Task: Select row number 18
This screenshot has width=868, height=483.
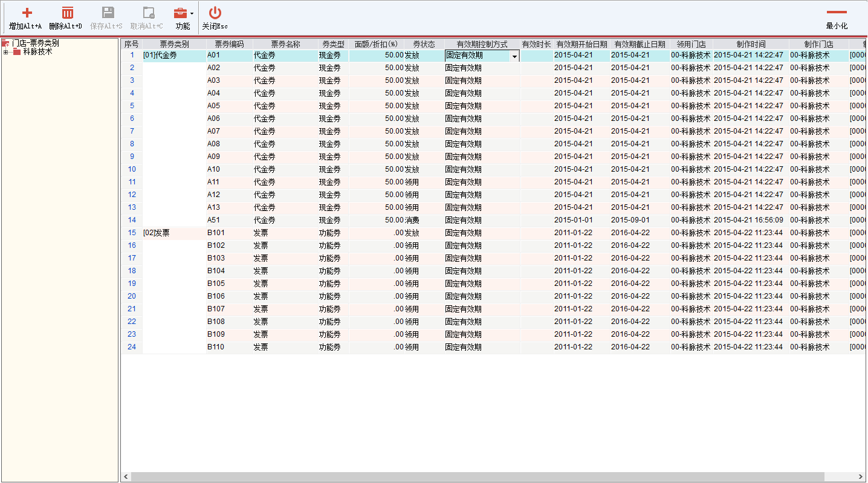Action: (x=132, y=271)
